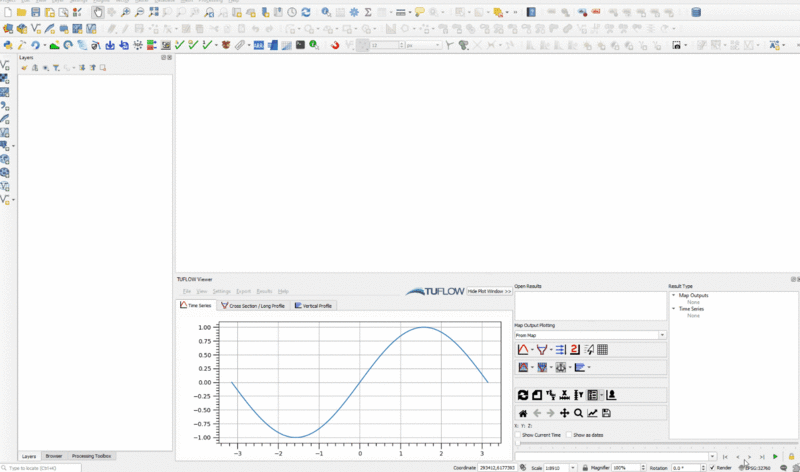This screenshot has width=800, height=472.
Task: Select the plot zoom magnifier tool
Action: 578,413
